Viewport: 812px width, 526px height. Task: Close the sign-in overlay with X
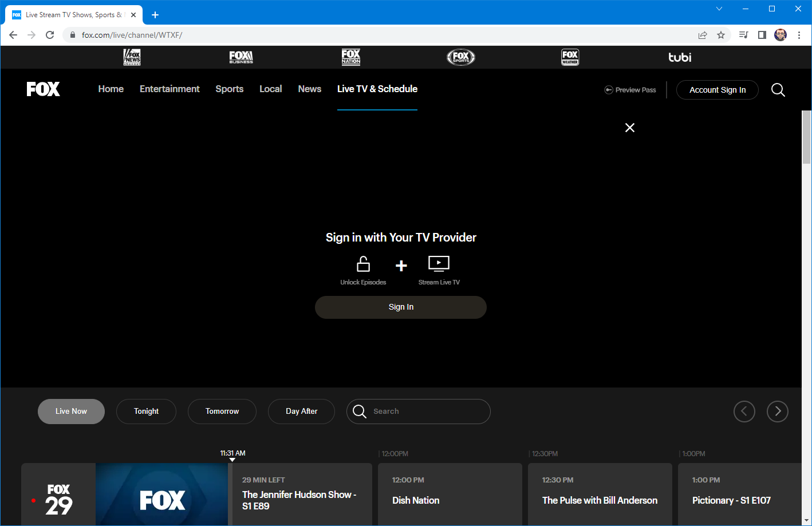click(630, 128)
